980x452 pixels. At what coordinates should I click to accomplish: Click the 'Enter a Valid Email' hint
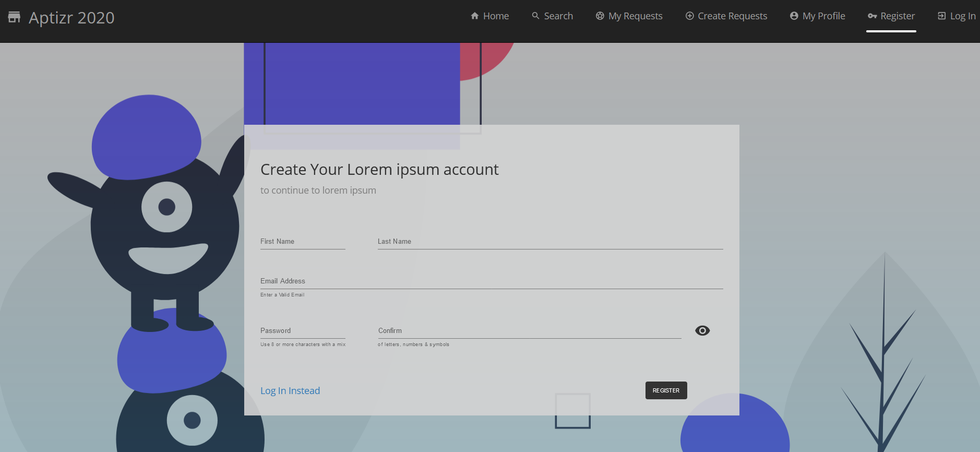tap(282, 295)
